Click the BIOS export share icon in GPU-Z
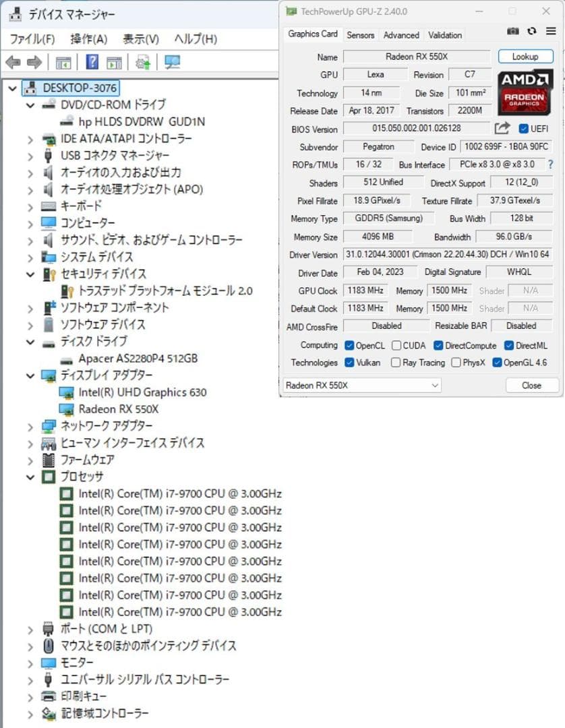 pos(502,128)
